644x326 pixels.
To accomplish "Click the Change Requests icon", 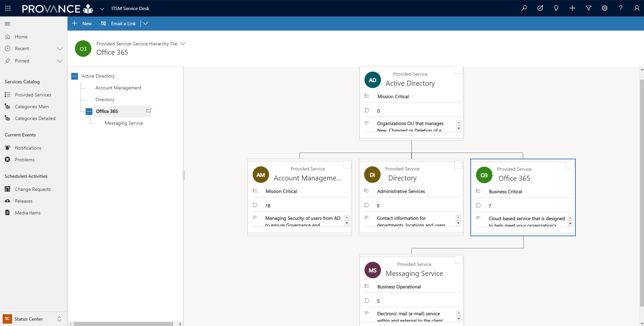I will [7, 189].
